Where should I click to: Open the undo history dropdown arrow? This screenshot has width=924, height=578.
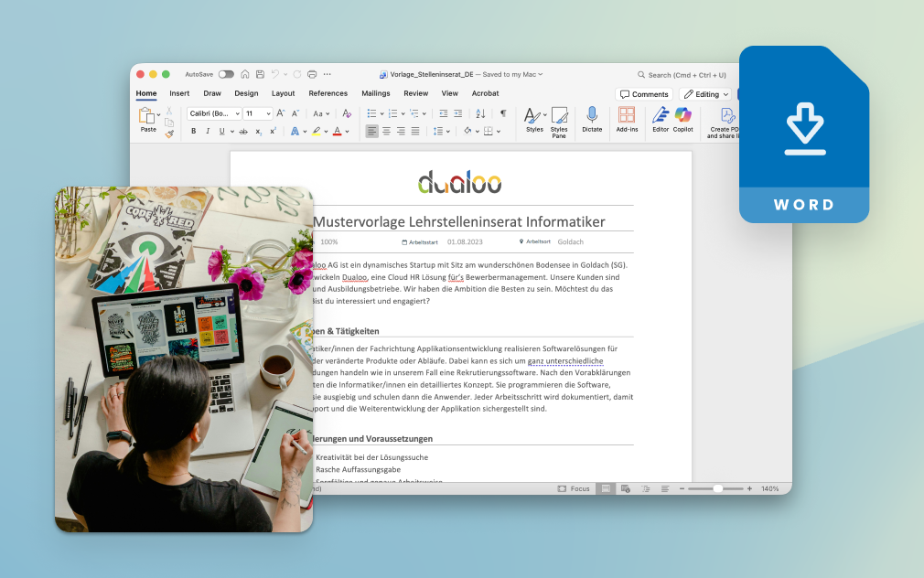285,75
